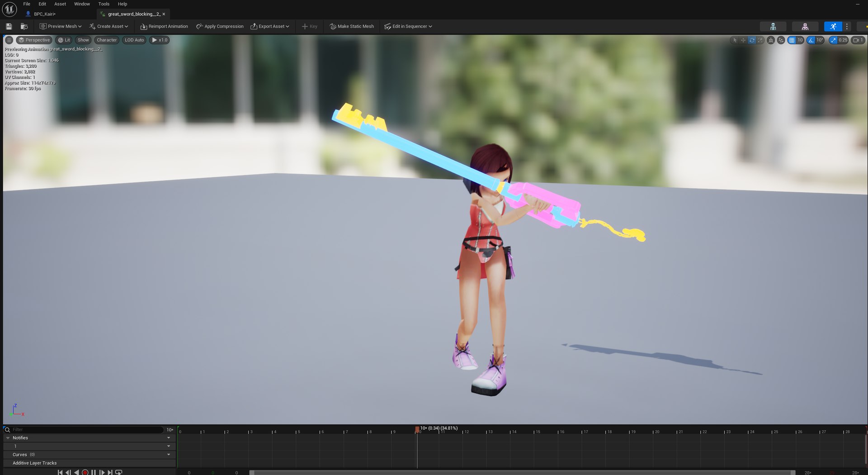868x475 pixels.
Task: Close the great_sword_blocking__2_ tab
Action: (x=164, y=14)
